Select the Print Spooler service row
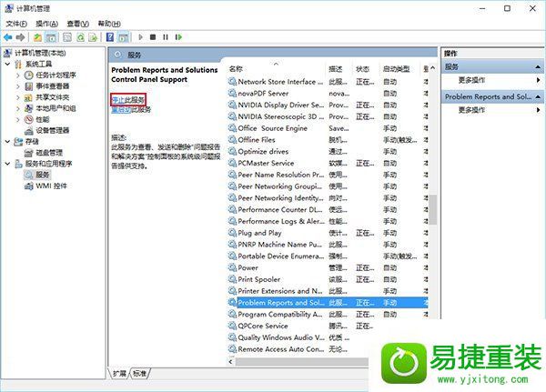 328,279
